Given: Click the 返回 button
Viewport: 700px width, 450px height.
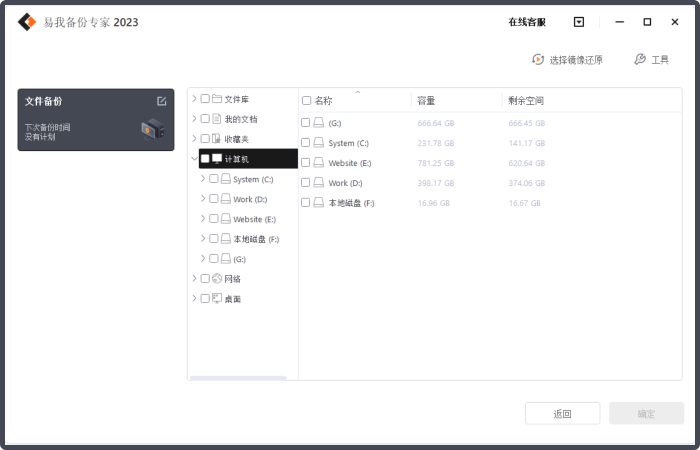Looking at the screenshot, I should pyautogui.click(x=562, y=414).
